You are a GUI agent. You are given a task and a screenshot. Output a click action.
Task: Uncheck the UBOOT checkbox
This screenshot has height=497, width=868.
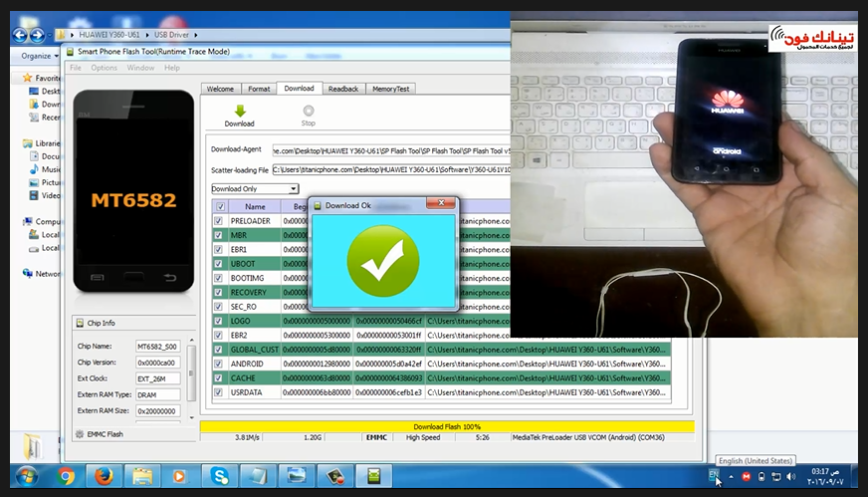click(219, 264)
